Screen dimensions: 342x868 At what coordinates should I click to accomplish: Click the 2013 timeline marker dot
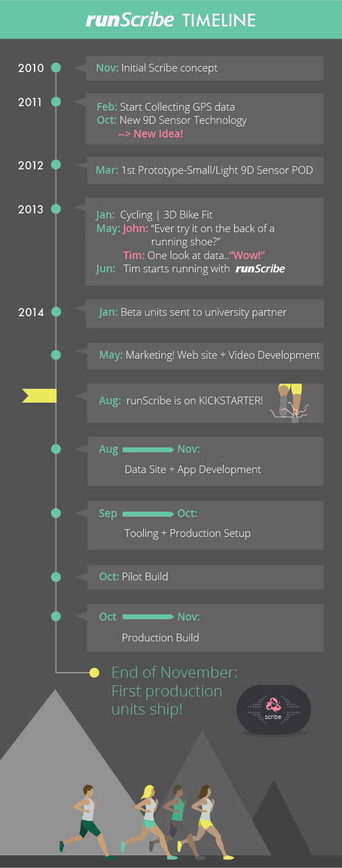point(56,209)
